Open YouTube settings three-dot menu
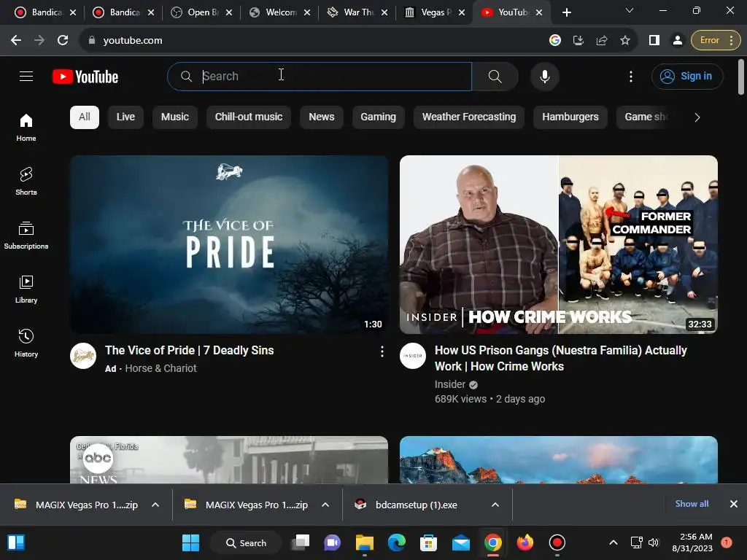This screenshot has width=747, height=560. pos(631,76)
